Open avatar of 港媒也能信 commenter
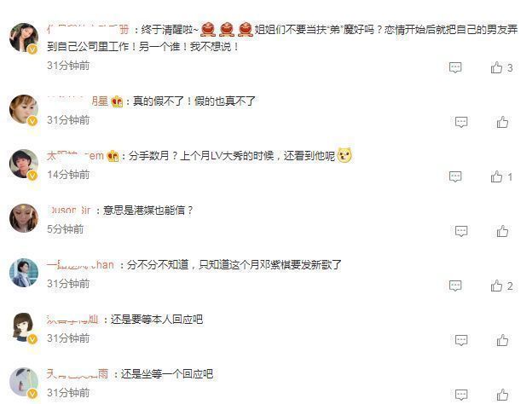The width and height of the screenshot is (532, 404). click(x=24, y=218)
